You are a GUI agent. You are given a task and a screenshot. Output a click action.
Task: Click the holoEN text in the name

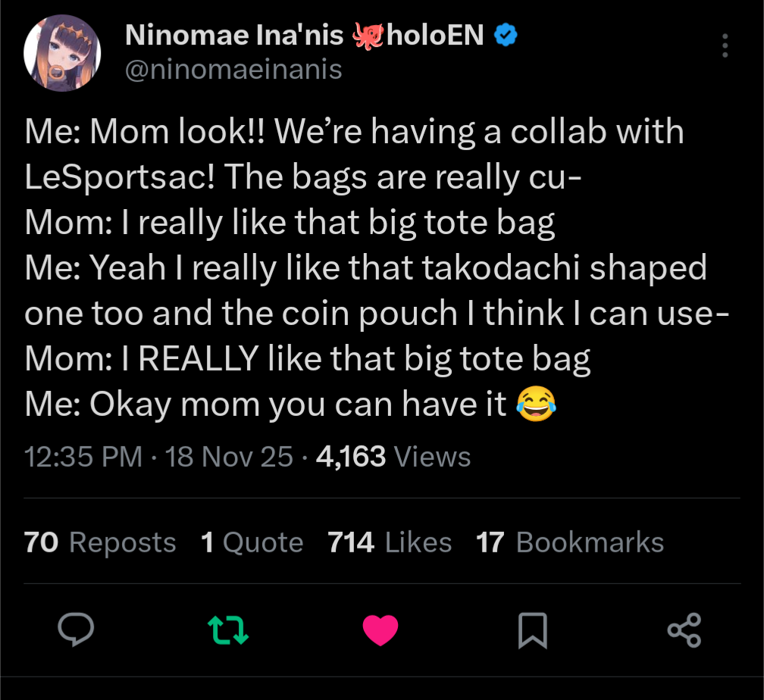coord(435,35)
